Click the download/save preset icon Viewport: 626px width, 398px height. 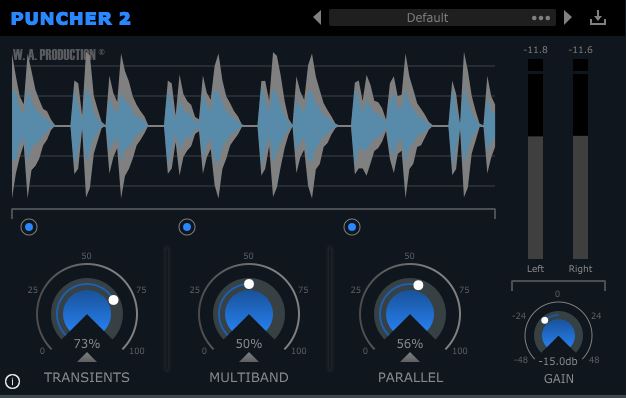tap(598, 18)
